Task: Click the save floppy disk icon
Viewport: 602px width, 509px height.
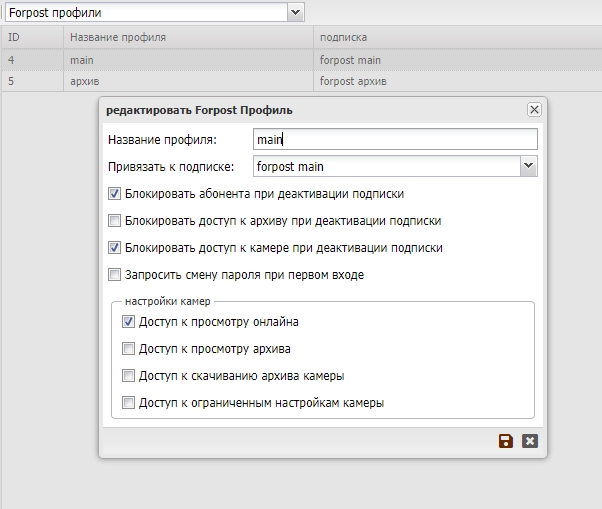Action: click(x=506, y=441)
